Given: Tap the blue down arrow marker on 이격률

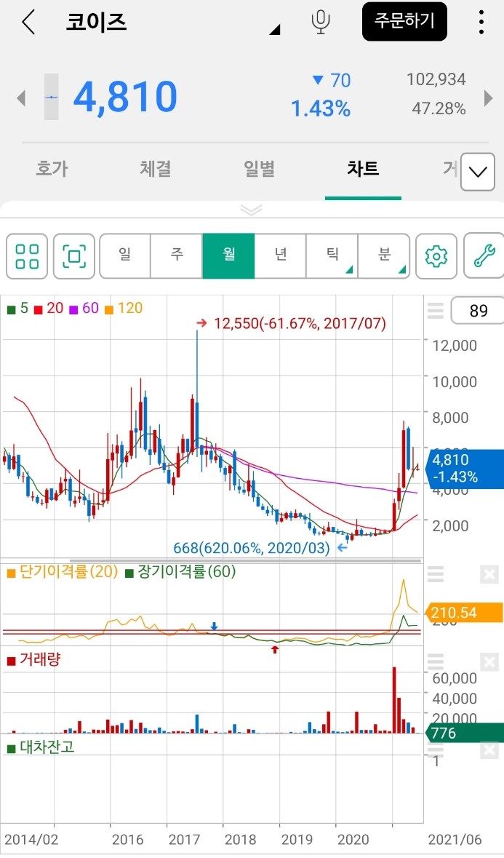Looking at the screenshot, I should [215, 627].
